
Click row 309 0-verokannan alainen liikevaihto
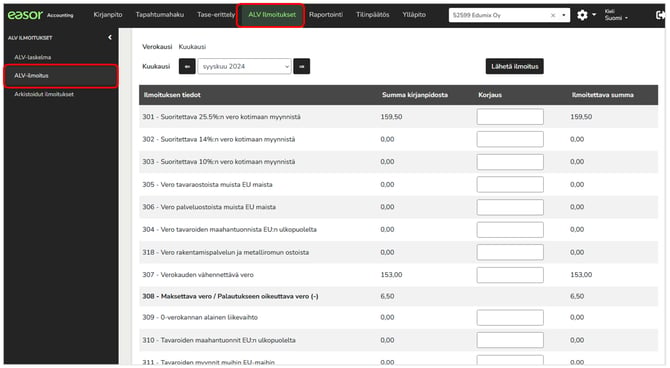(x=200, y=318)
